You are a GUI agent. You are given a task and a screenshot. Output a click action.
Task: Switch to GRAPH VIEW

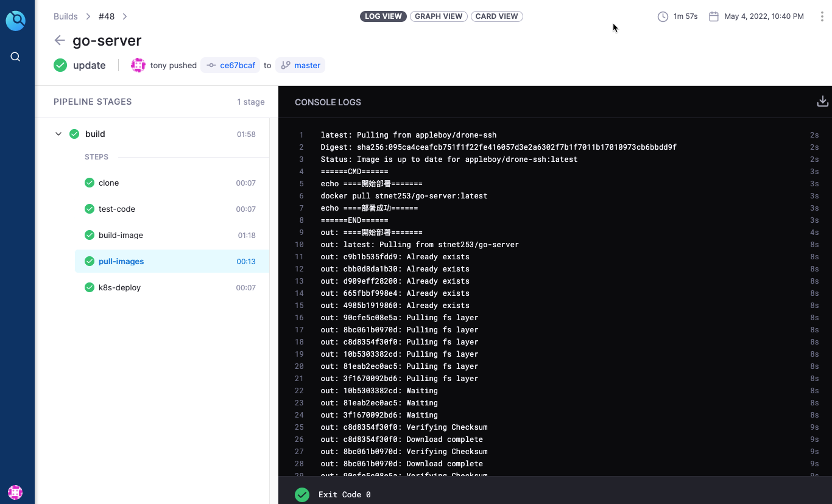coord(439,16)
